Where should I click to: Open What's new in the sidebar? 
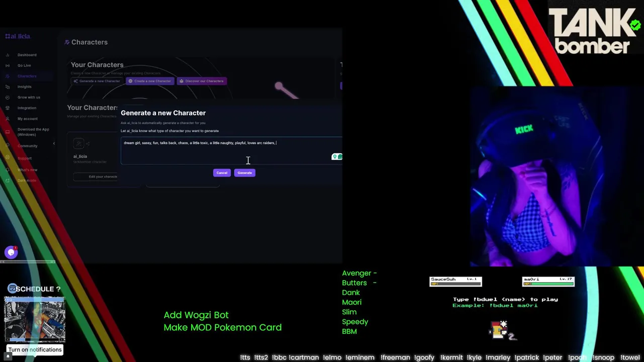(x=27, y=170)
